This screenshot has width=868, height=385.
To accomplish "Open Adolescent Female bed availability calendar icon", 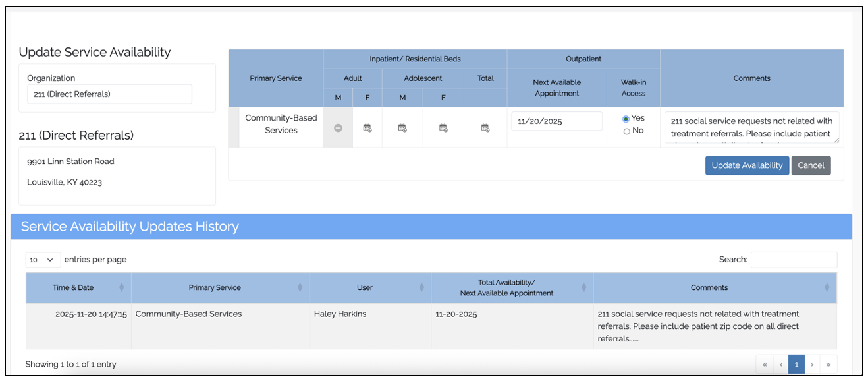I will (x=444, y=128).
